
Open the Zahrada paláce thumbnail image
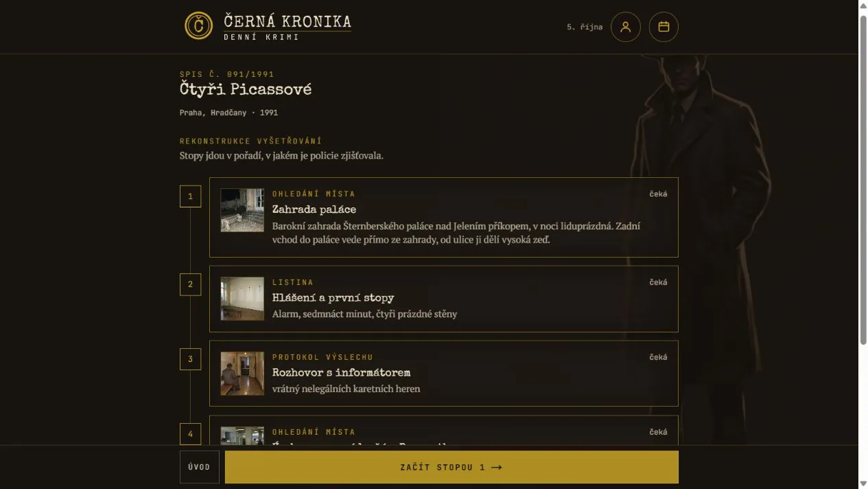pyautogui.click(x=242, y=210)
